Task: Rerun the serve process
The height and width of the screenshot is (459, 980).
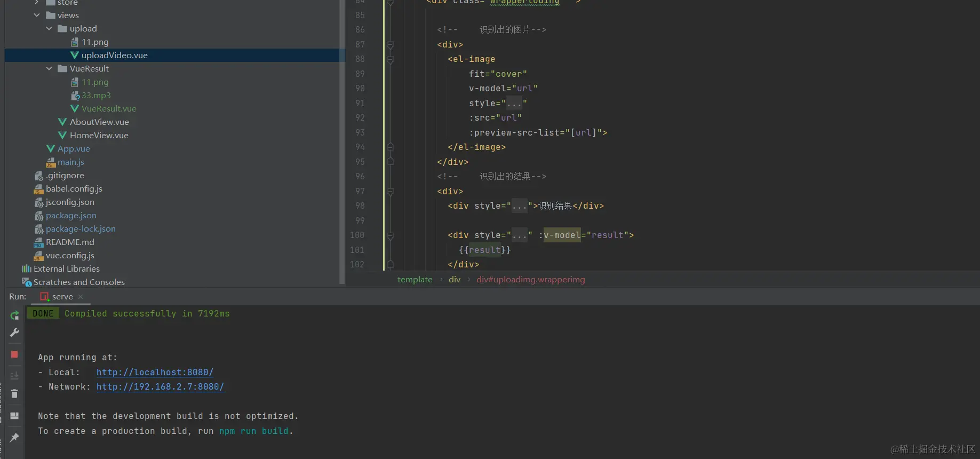Action: [x=14, y=315]
